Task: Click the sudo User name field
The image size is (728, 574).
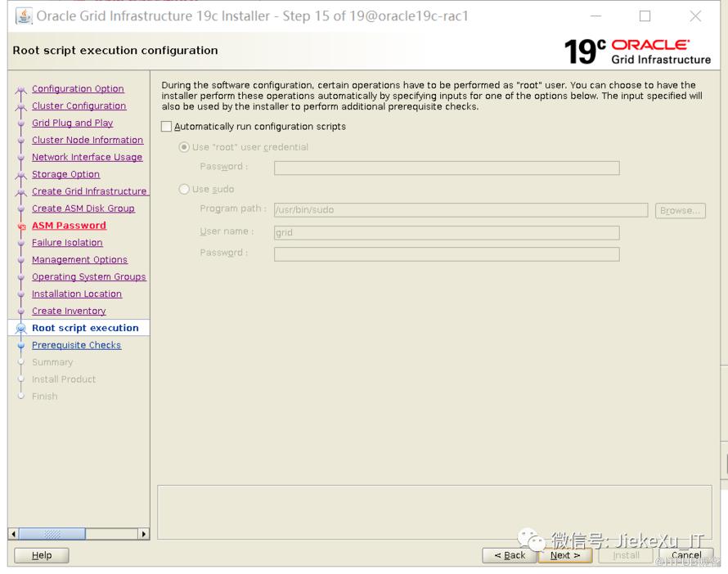Action: 447,232
